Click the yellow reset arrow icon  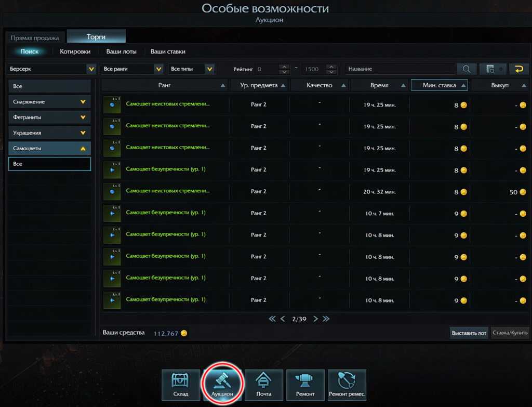pos(518,69)
